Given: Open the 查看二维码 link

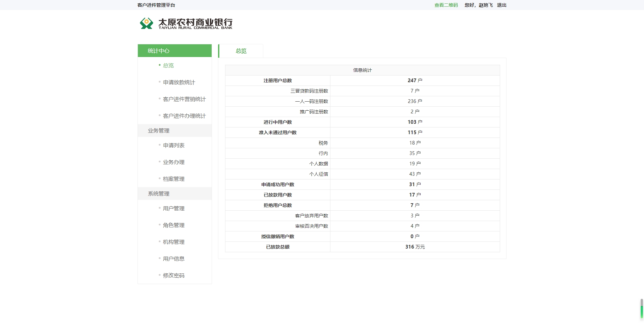Looking at the screenshot, I should 446,5.
